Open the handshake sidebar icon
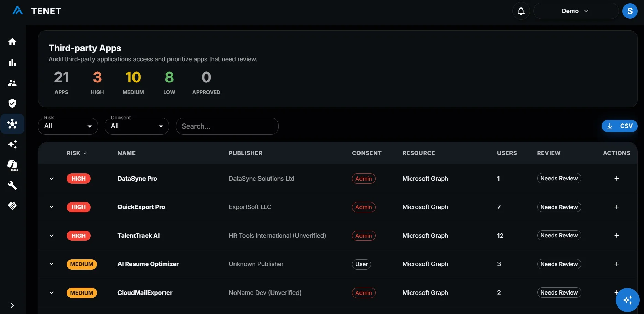The height and width of the screenshot is (314, 644). [12, 206]
